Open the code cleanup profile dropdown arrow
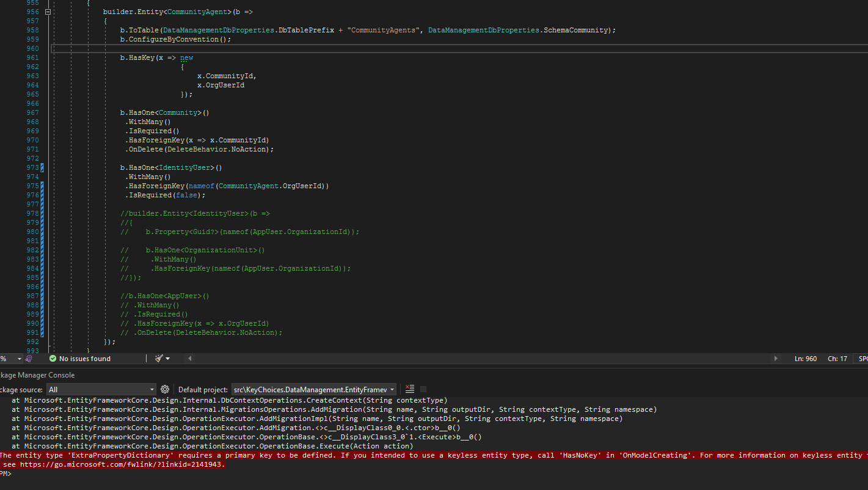Screen dimensions: 868x490 pyautogui.click(x=168, y=359)
